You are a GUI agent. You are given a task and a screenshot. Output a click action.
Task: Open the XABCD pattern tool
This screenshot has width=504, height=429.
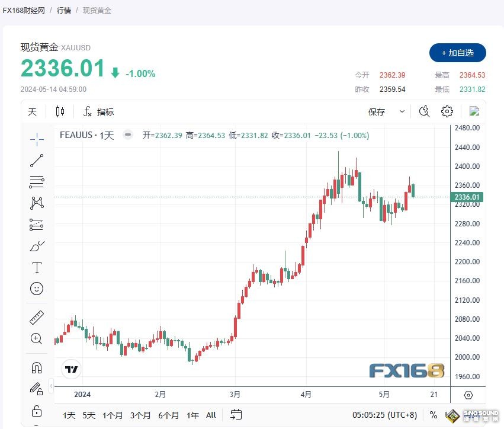[36, 202]
